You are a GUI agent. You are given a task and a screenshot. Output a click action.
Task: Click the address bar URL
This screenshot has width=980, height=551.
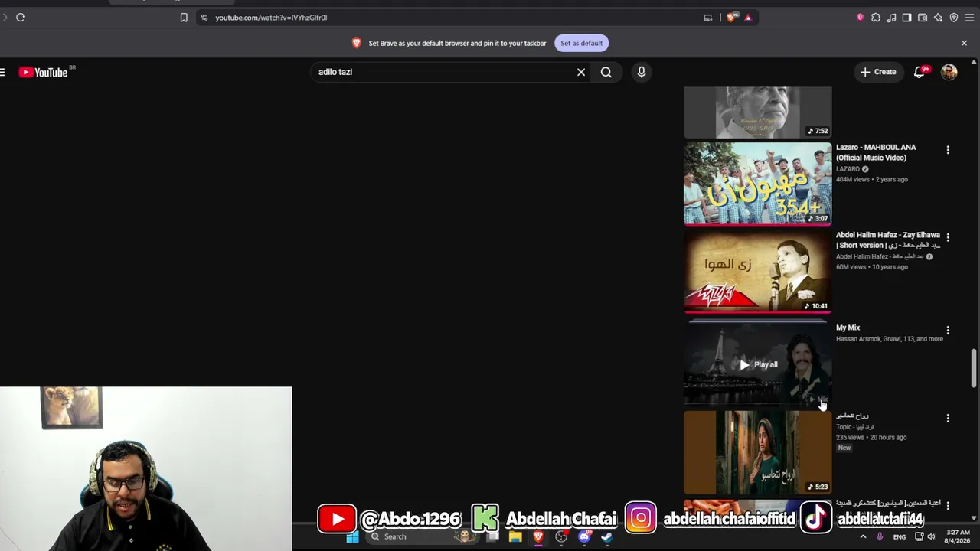click(x=271, y=18)
